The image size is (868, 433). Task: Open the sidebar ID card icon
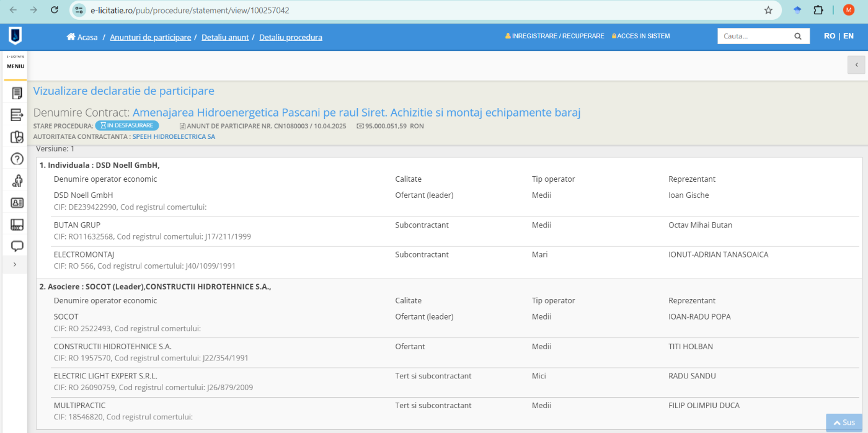pos(17,202)
